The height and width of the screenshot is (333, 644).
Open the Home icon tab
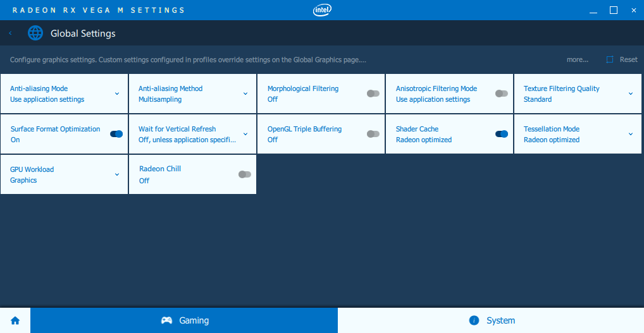tap(15, 321)
